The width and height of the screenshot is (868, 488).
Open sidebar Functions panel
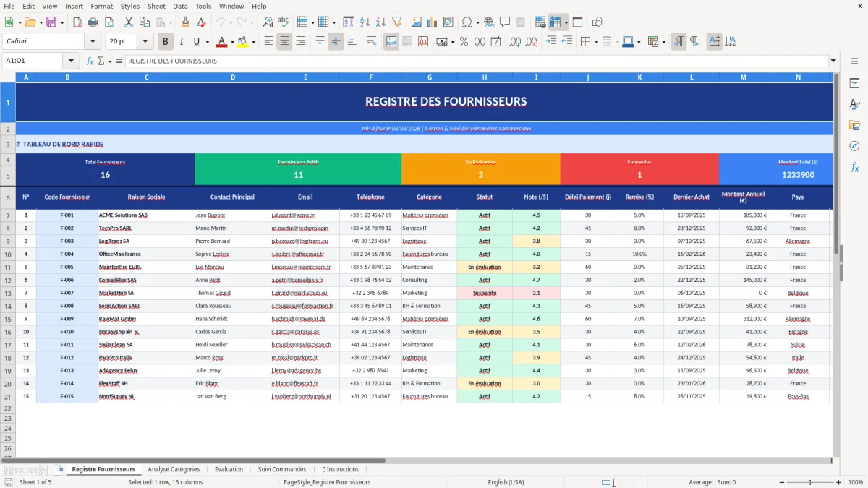click(x=854, y=167)
